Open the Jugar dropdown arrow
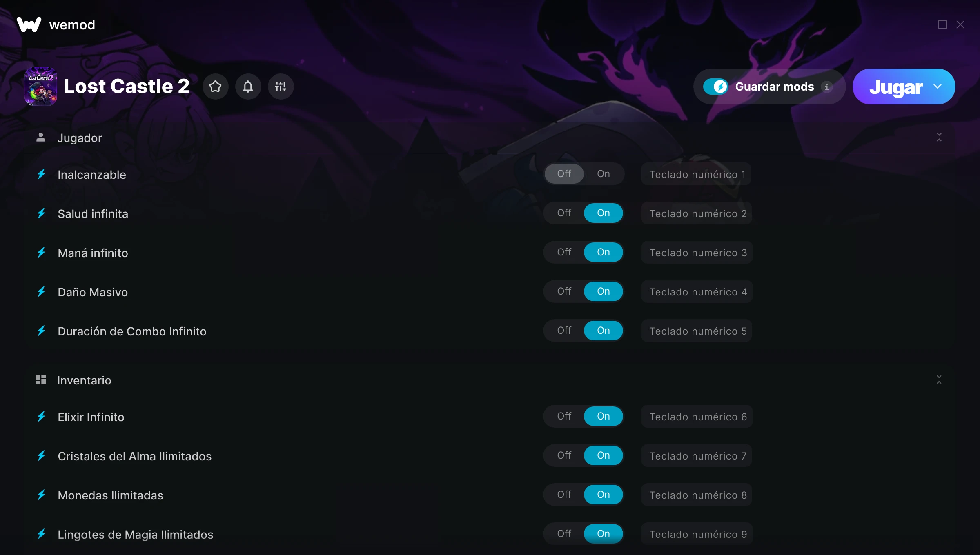The height and width of the screenshot is (555, 980). coord(938,87)
